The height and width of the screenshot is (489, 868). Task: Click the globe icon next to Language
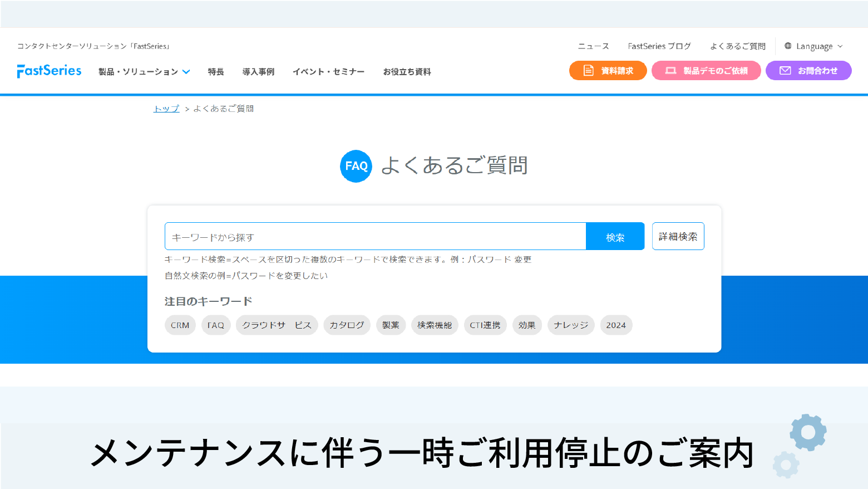[x=787, y=46]
